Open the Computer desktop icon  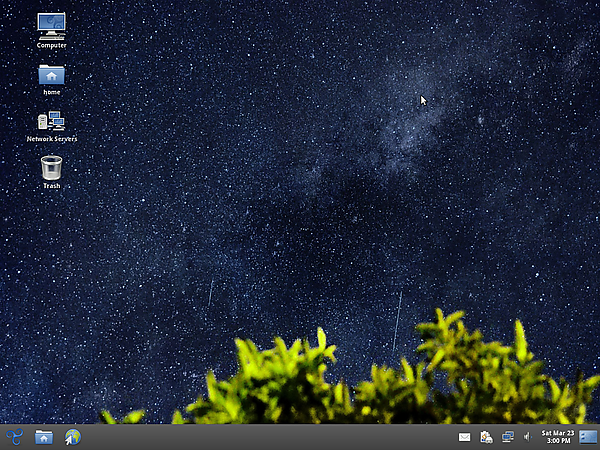(51, 24)
